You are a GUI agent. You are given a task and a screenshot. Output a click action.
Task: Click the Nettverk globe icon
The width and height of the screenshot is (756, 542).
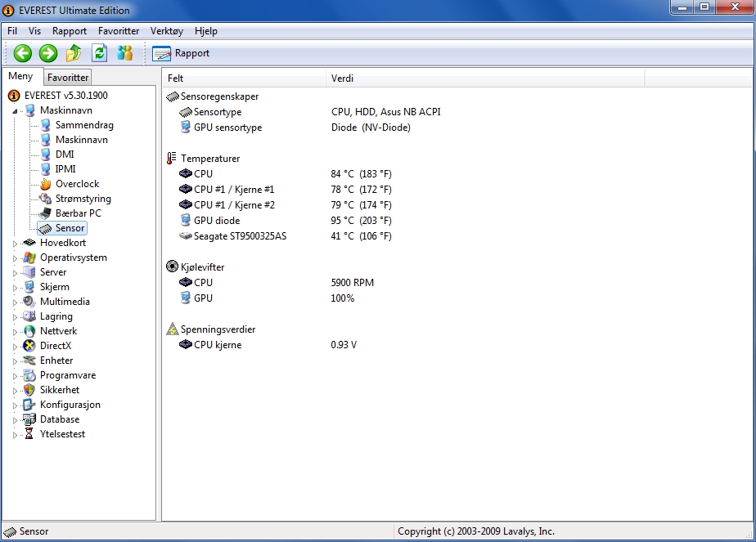(x=29, y=331)
